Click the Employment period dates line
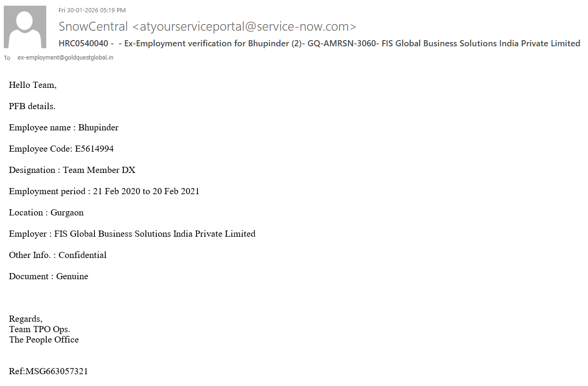This screenshot has height=386, width=588. coord(104,191)
